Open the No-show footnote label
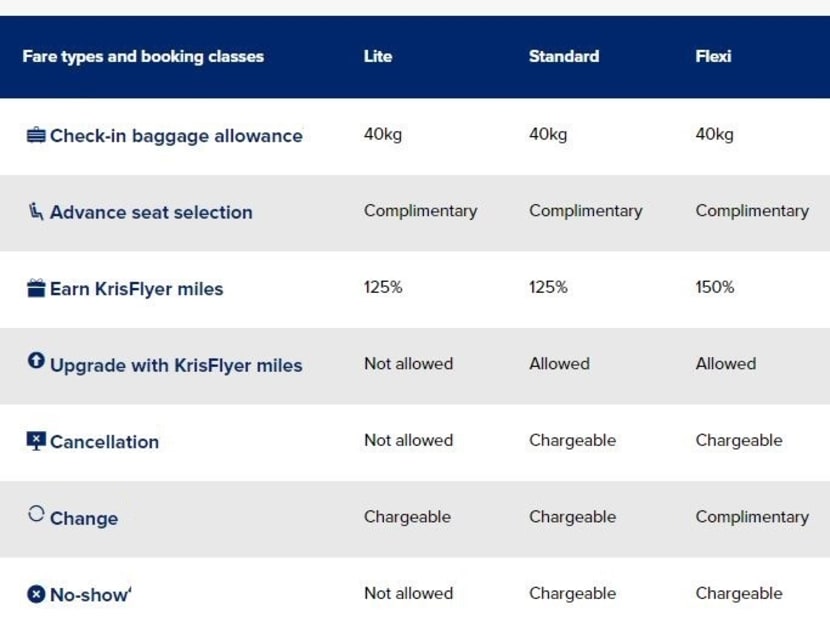 (x=90, y=595)
